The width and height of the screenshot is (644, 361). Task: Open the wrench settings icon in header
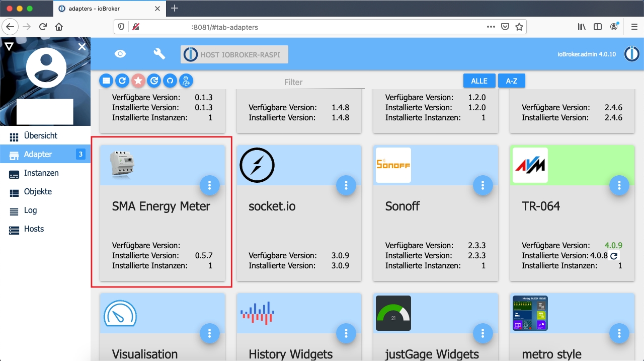[x=159, y=54]
